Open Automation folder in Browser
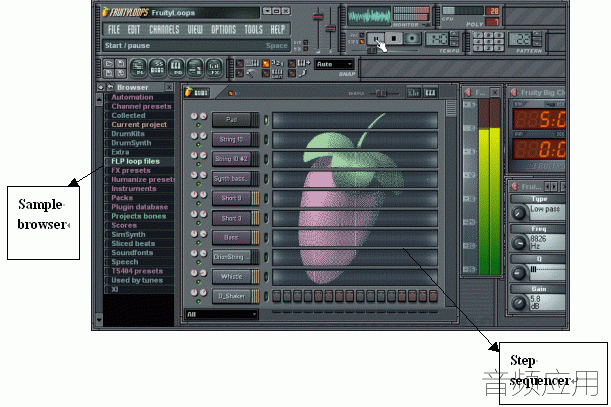This screenshot has width=611, height=407. click(132, 97)
